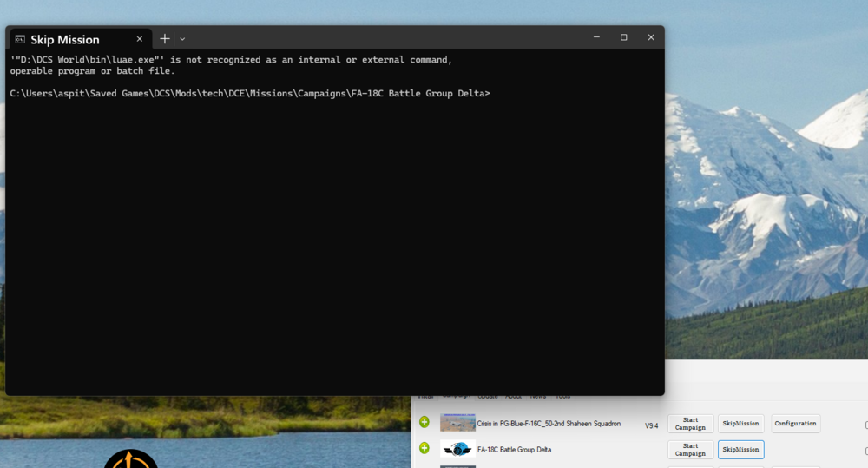The height and width of the screenshot is (468, 868).
Task: Select 'FA-18C Battle Group Delta' campaign name
Action: (514, 450)
